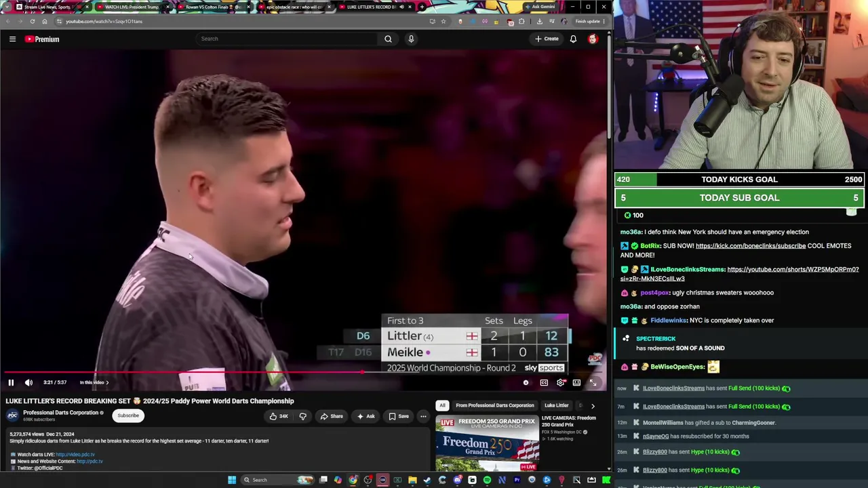This screenshot has height=488, width=868.
Task: Go back in the browser
Action: pos(7,21)
